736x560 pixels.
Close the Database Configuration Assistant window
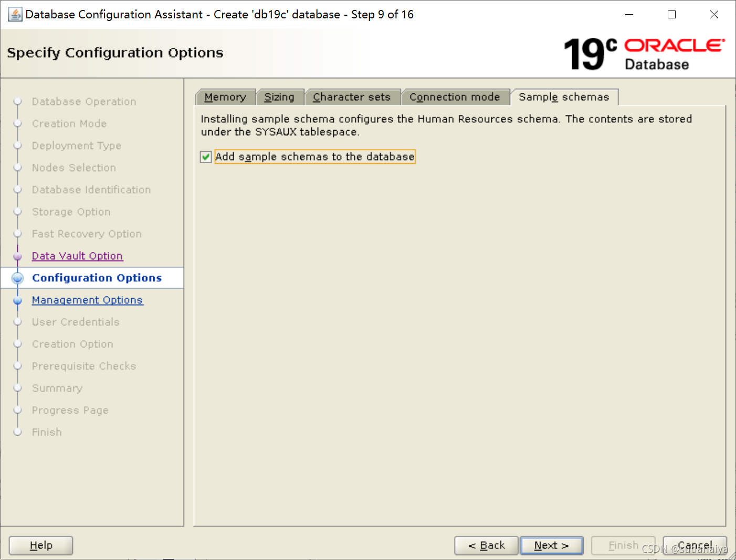[714, 15]
